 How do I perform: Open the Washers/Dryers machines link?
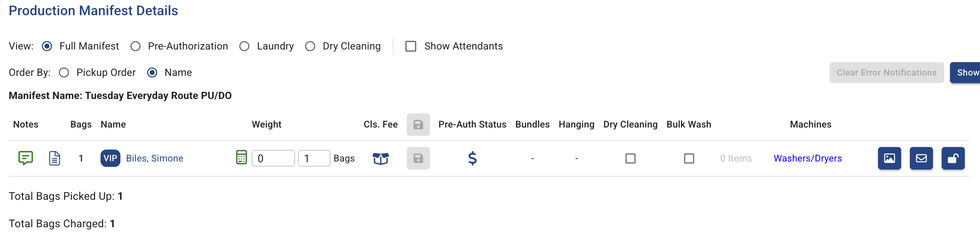pyautogui.click(x=808, y=158)
